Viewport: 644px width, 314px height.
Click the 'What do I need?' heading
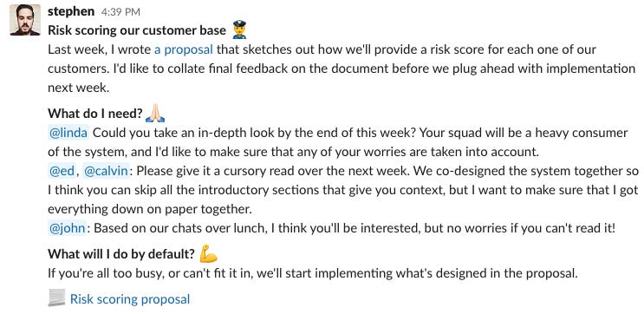coord(95,114)
